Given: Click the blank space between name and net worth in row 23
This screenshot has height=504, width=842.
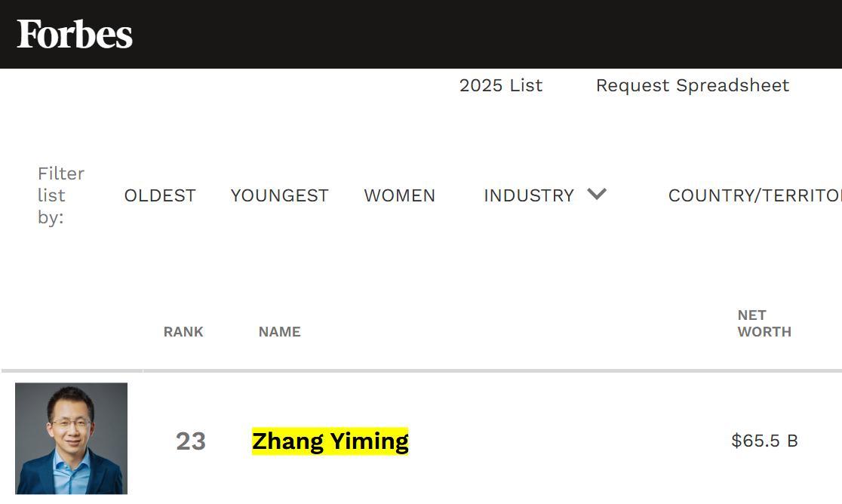Looking at the screenshot, I should [566, 441].
